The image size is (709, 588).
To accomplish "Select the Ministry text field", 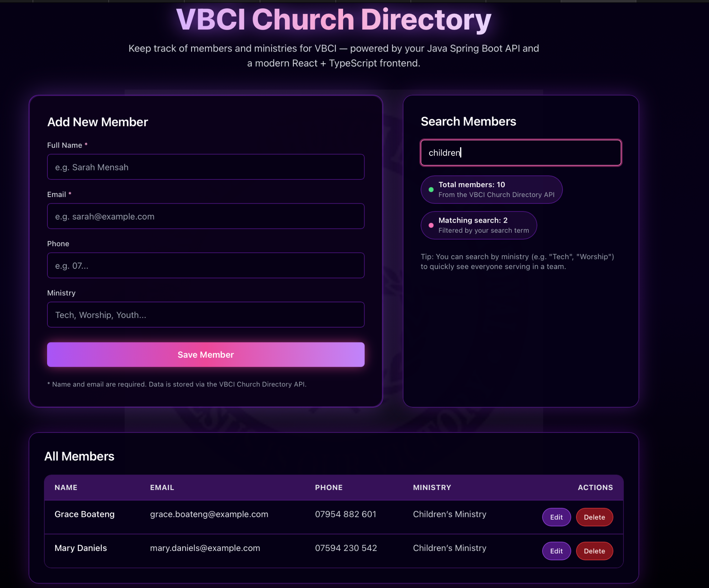I will coord(206,314).
